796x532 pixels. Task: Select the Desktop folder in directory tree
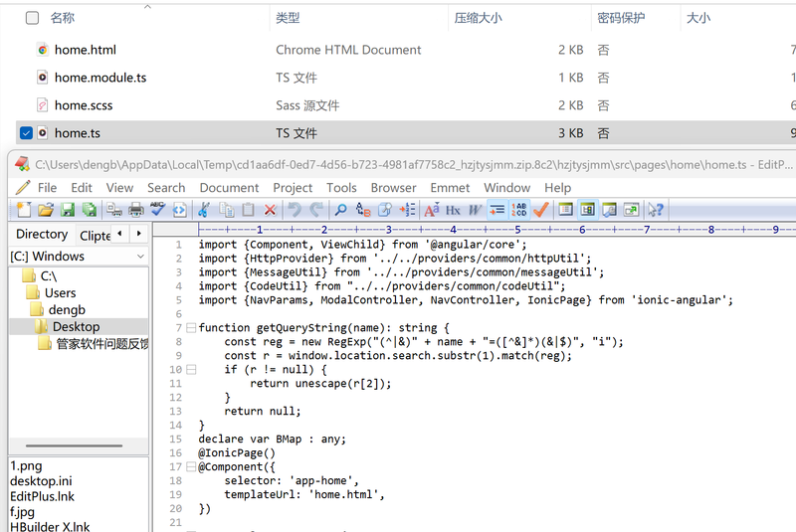(76, 326)
